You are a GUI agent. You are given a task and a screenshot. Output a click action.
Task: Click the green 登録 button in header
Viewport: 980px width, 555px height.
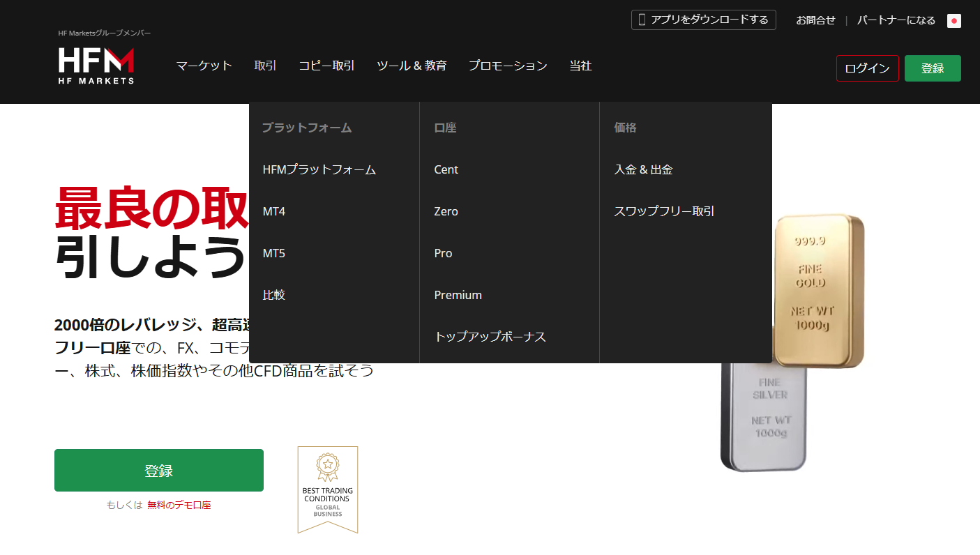(x=933, y=68)
